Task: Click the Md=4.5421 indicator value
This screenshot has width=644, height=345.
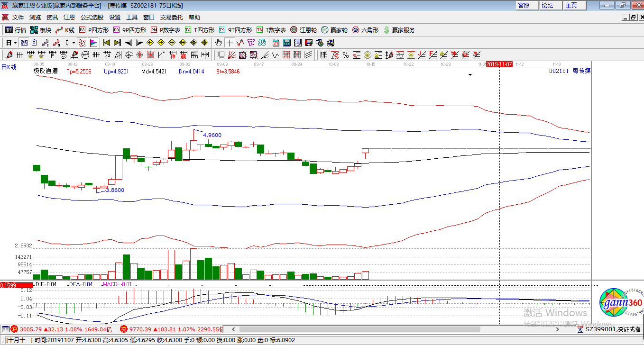Action: point(154,72)
